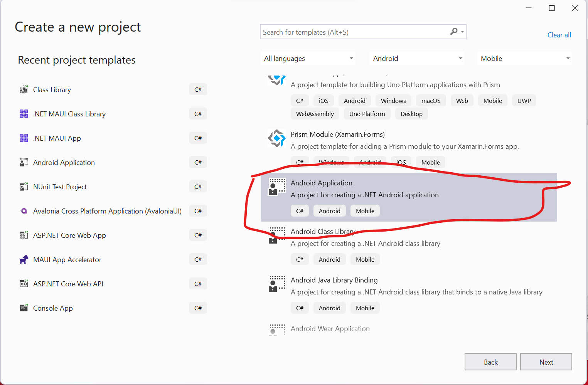Click the Clear all link
Screen dimensions: 588x385
(559, 35)
